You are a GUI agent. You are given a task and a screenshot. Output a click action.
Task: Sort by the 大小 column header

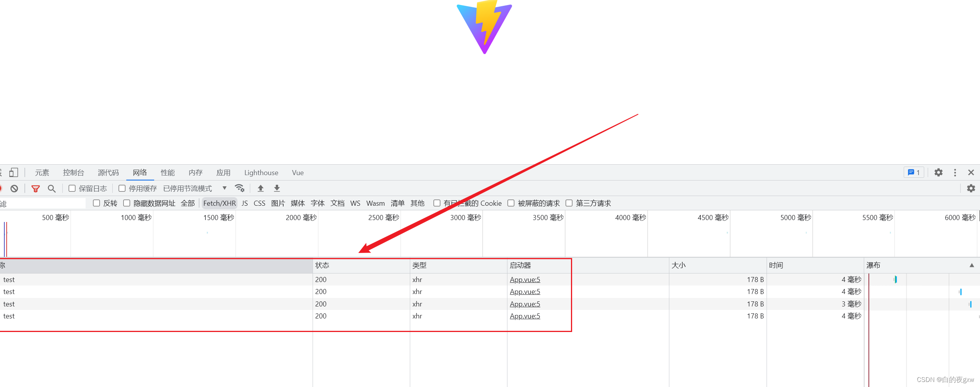pyautogui.click(x=718, y=265)
